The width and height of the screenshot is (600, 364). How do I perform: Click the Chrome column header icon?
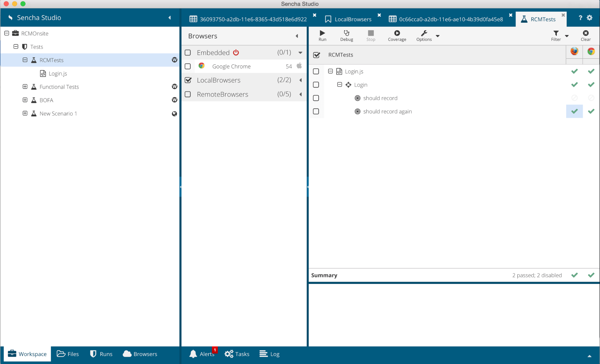591,51
